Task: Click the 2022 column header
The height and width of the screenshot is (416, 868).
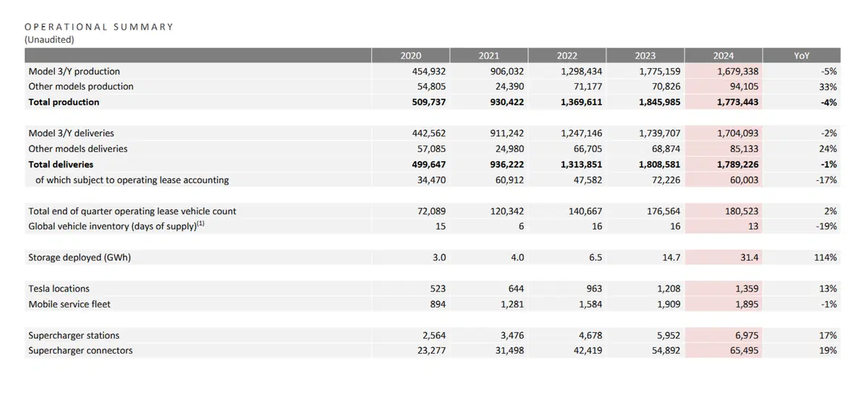Action: [x=567, y=56]
